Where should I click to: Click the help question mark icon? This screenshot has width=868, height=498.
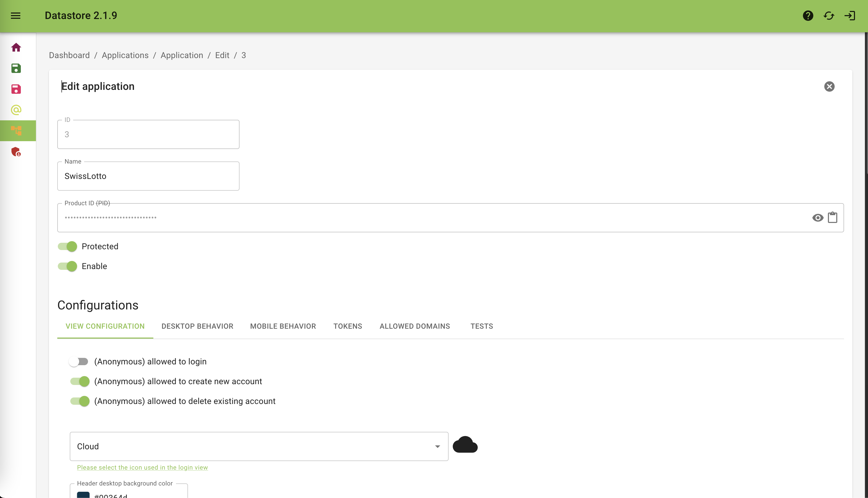pyautogui.click(x=808, y=16)
